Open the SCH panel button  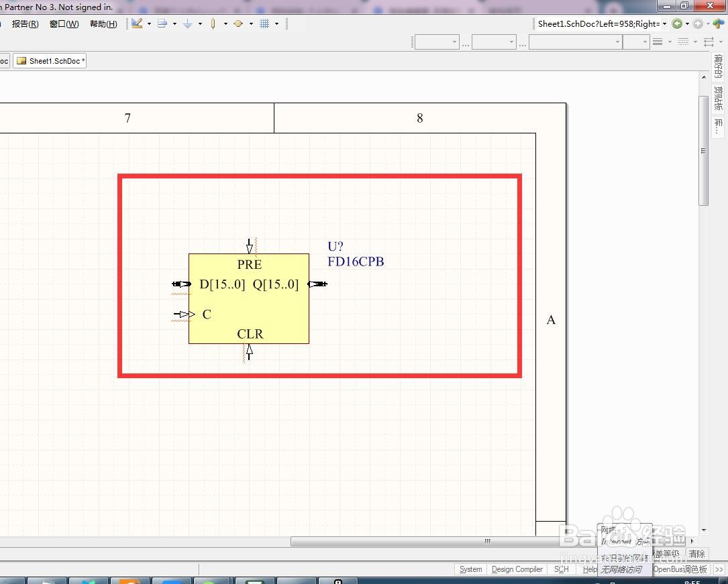[562, 569]
